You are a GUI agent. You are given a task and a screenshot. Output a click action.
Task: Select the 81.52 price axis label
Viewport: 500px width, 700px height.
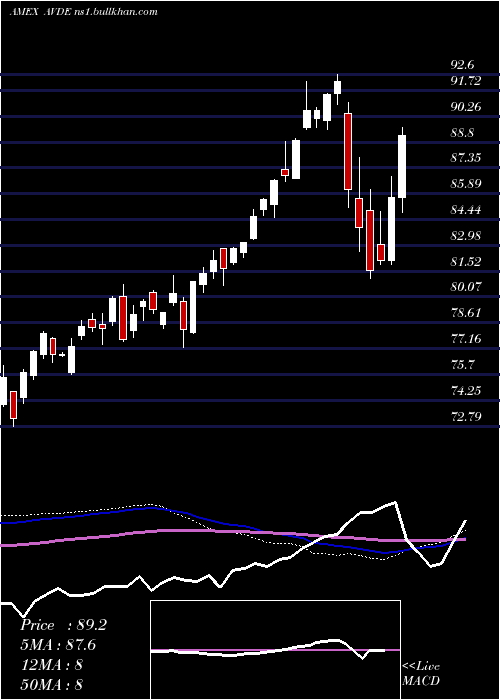point(466,261)
